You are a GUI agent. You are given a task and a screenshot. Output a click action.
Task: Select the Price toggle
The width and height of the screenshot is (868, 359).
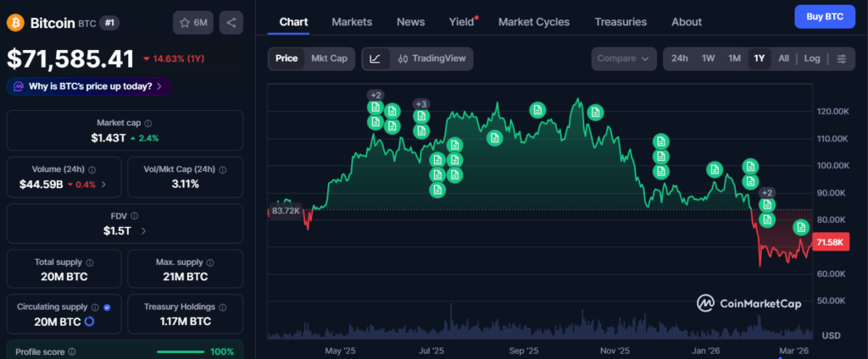(x=287, y=58)
